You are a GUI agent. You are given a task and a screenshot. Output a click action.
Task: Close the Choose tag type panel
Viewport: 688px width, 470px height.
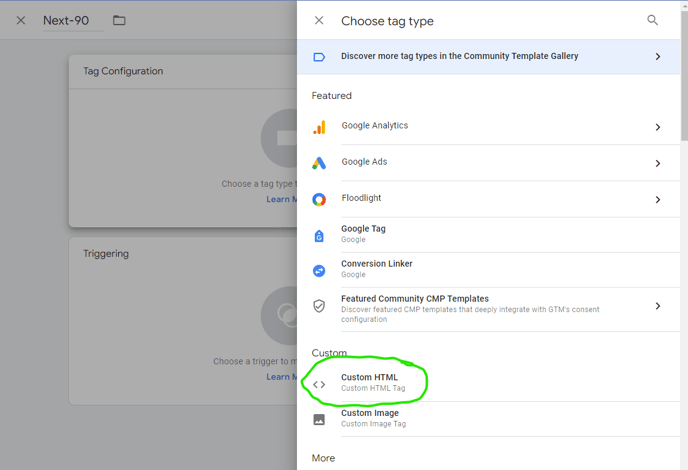pos(319,20)
